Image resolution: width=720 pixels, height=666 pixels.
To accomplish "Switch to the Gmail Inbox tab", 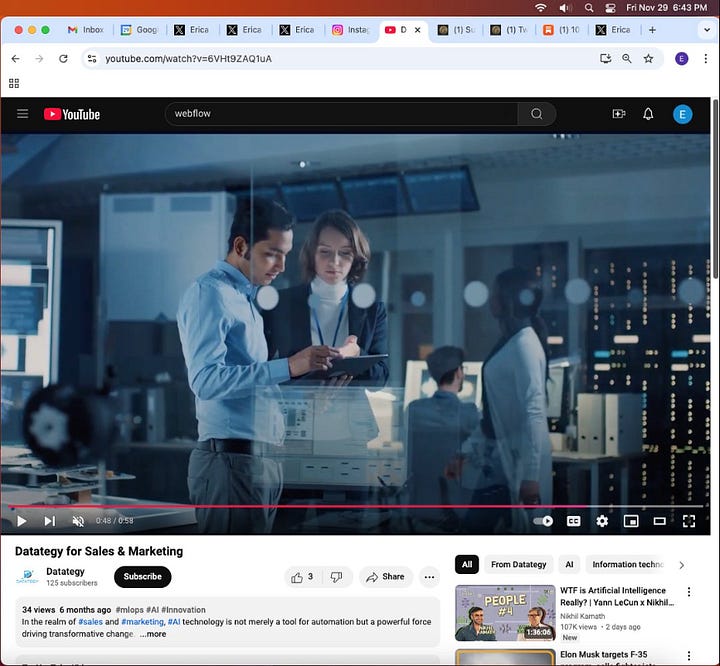I will pyautogui.click(x=86, y=30).
